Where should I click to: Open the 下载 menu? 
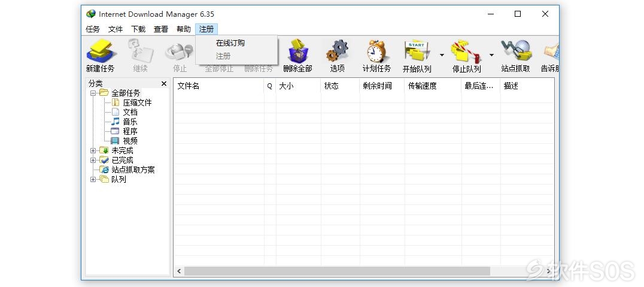coord(138,29)
